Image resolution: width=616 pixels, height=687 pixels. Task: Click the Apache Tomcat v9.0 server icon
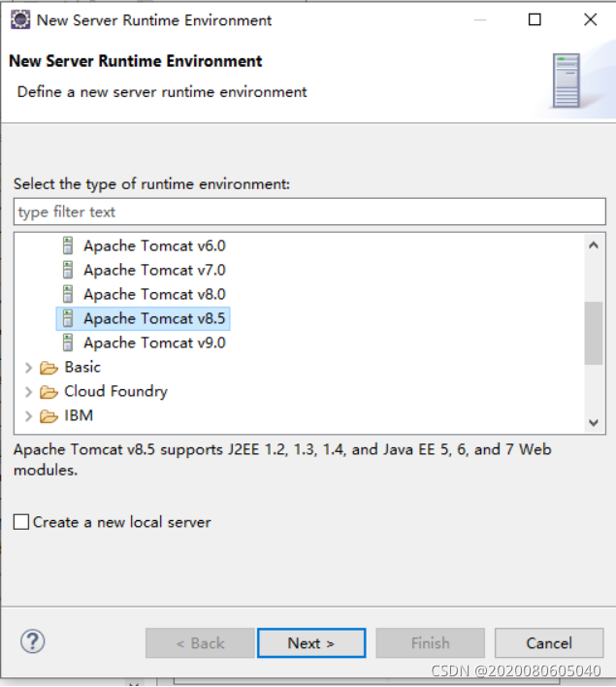click(x=68, y=343)
